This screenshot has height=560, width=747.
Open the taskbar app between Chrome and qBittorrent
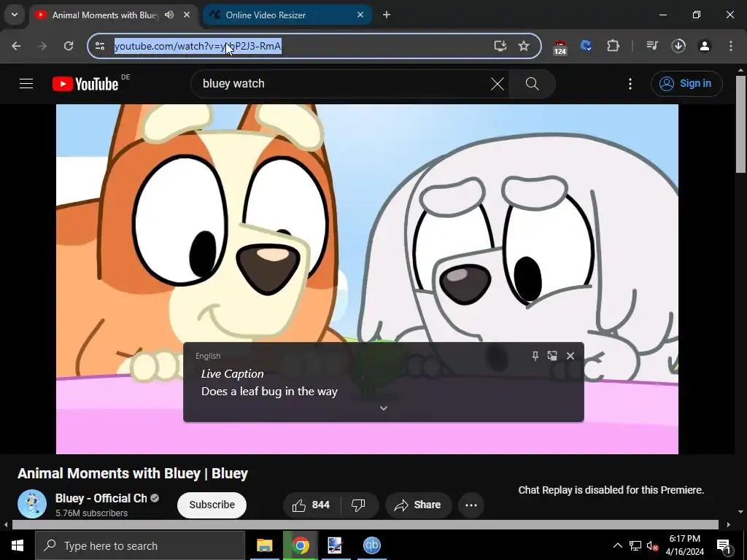335,545
